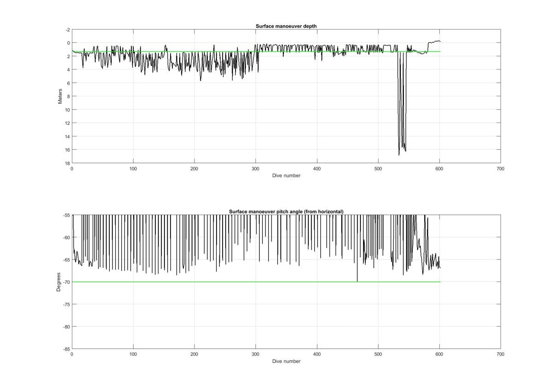Click the '-85' tick on the Degrees axis
This screenshot has width=553, height=392.
[67, 349]
